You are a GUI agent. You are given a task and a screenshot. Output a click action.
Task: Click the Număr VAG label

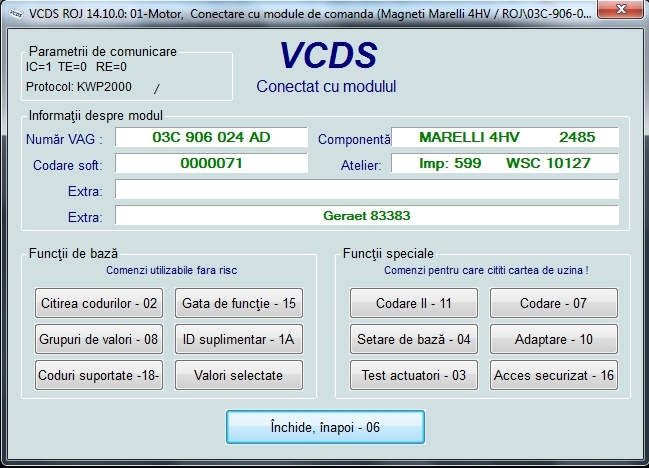coord(64,139)
